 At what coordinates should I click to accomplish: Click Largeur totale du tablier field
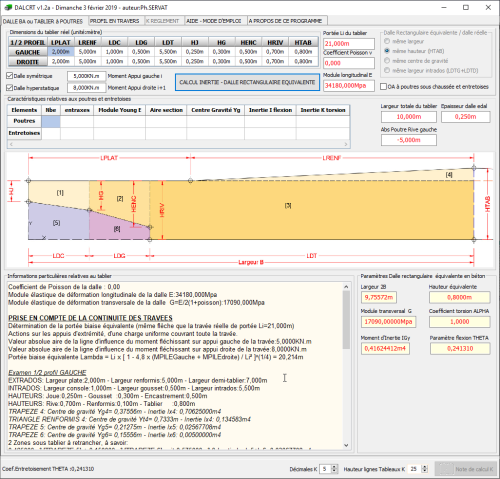(x=409, y=117)
